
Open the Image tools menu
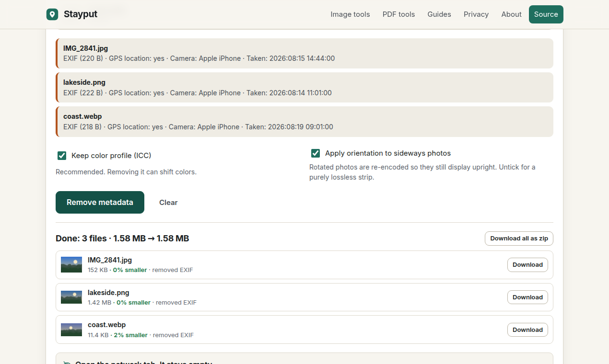tap(350, 14)
